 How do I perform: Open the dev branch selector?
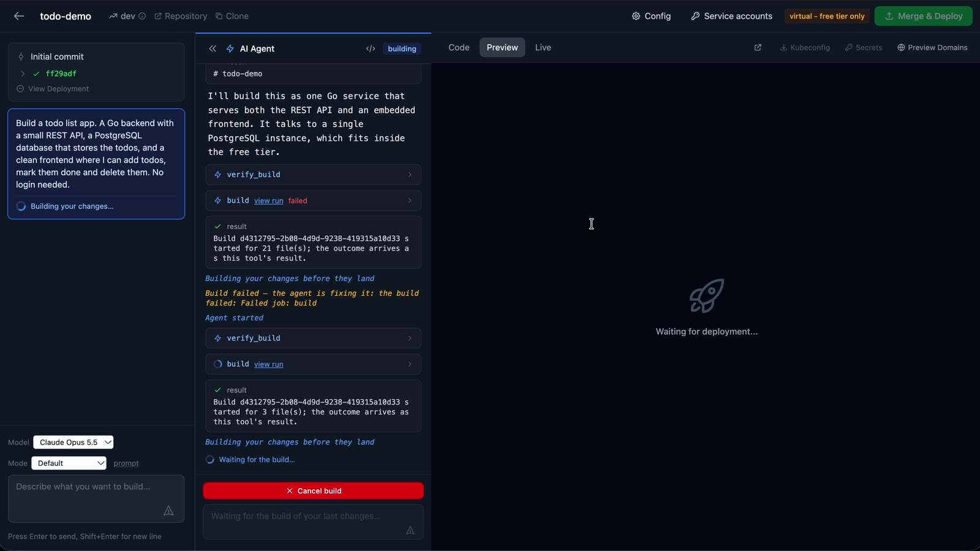coord(123,16)
